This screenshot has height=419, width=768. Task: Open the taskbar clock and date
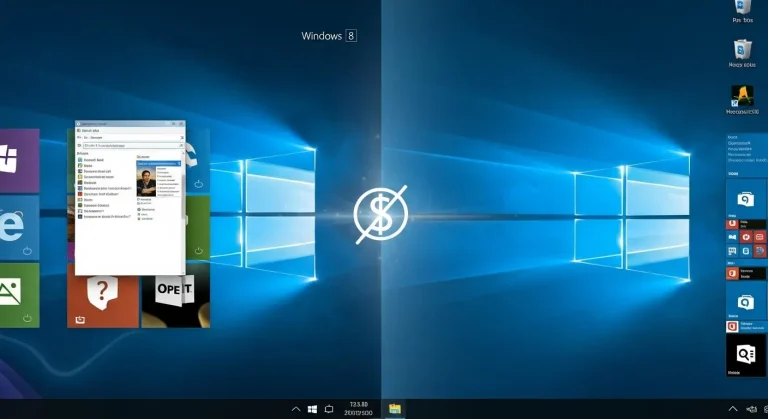coord(359,409)
